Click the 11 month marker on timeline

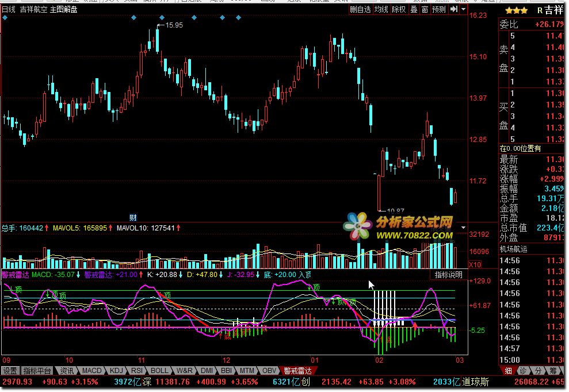(141, 360)
